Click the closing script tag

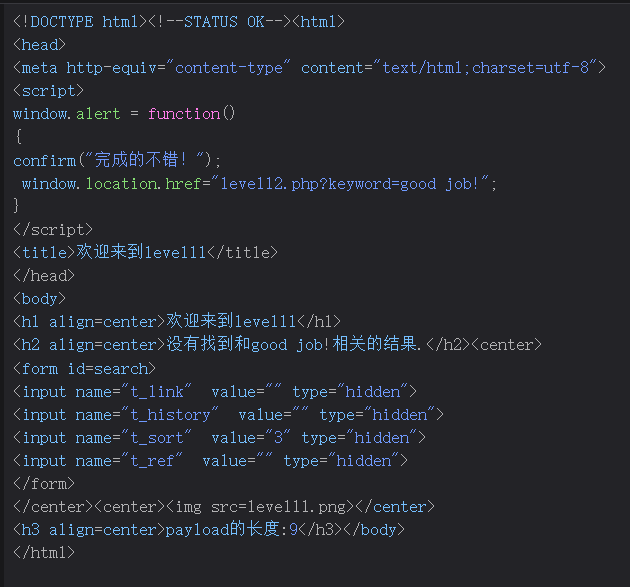pos(52,229)
